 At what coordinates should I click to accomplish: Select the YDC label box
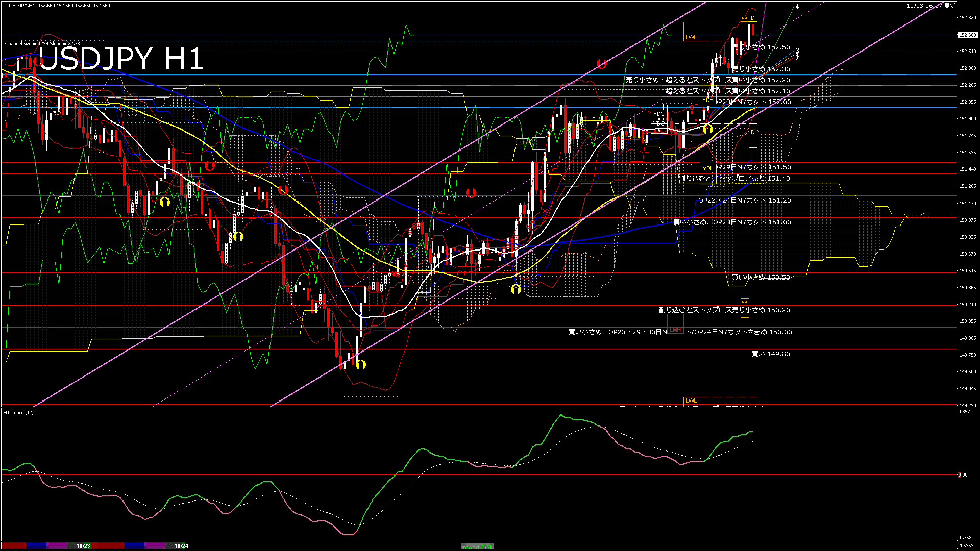point(658,114)
